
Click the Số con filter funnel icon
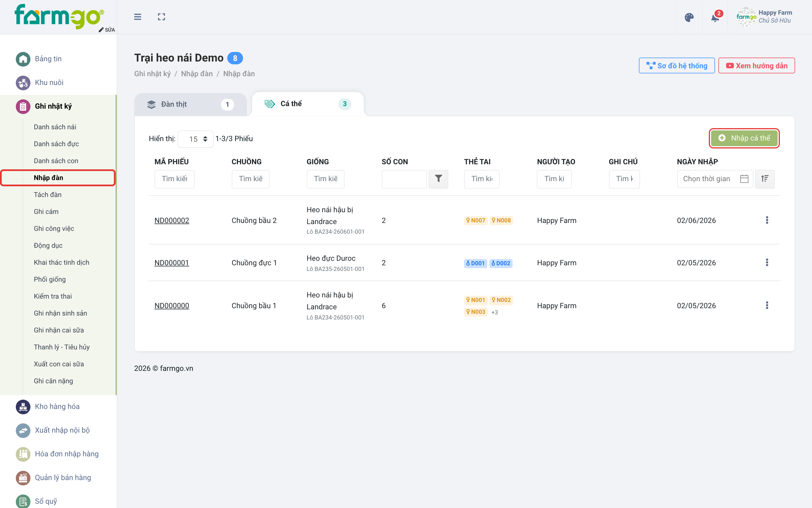438,179
